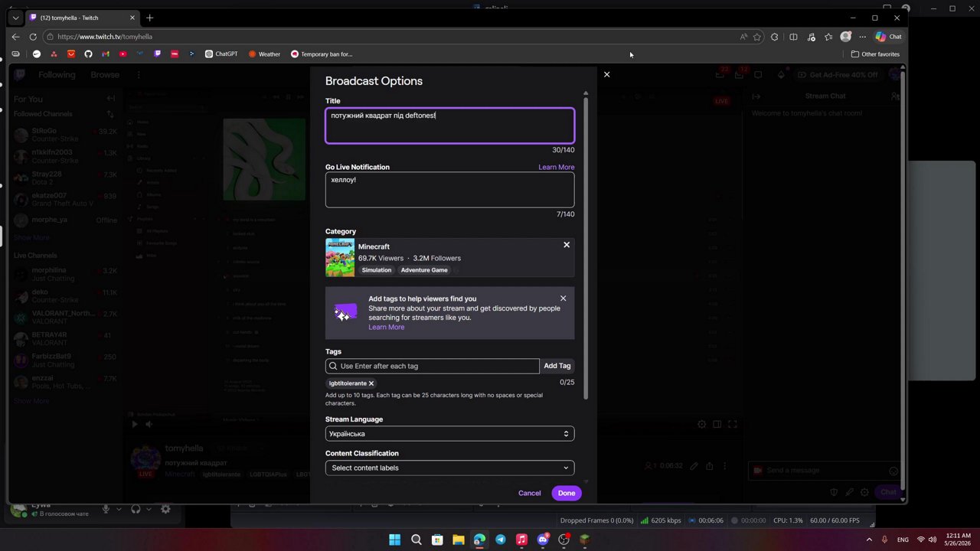Open File Explorer from the taskbar
The image size is (980, 551).
(458, 540)
